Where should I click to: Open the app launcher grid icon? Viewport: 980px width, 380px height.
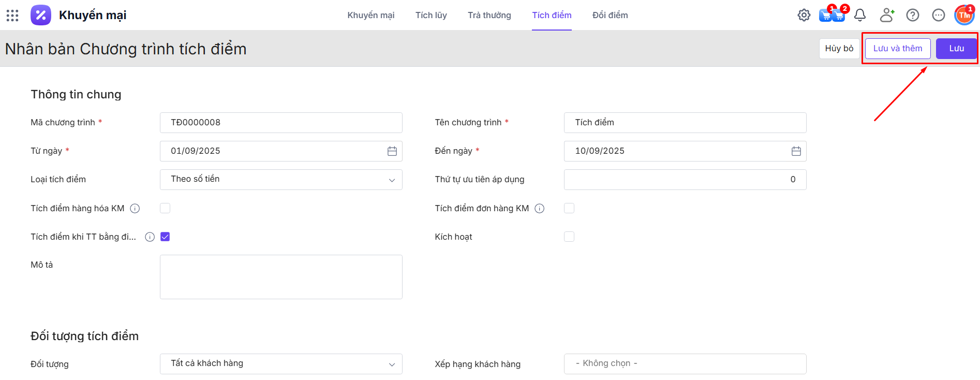[x=12, y=16]
